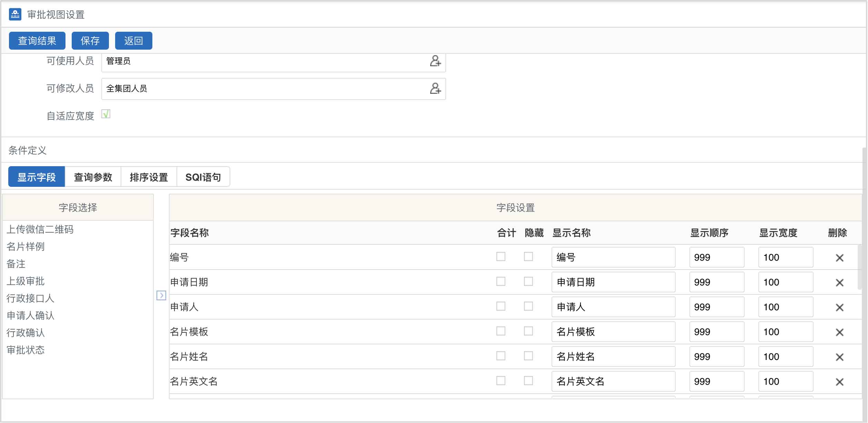Open person selector for 可修改人员 field
868x423 pixels.
(x=435, y=89)
